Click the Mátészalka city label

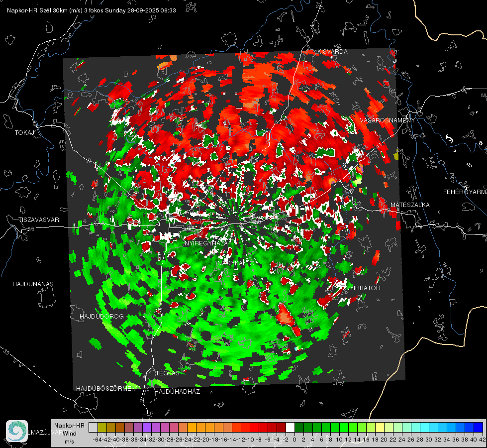coord(410,205)
